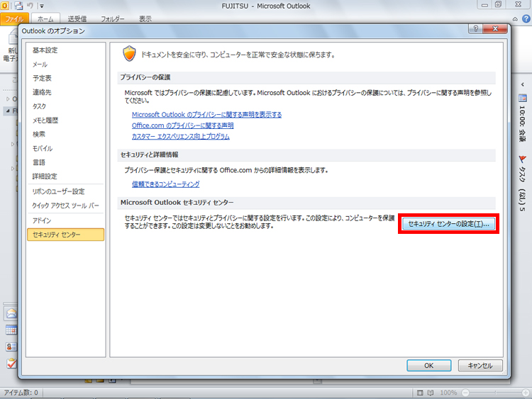
Task: Switch to Normal view icon in status bar
Action: pos(420,393)
